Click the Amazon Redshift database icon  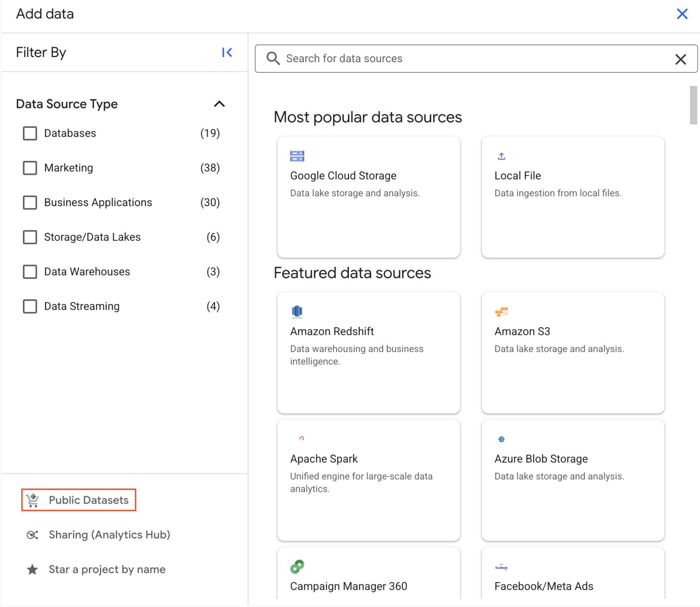coord(297,312)
